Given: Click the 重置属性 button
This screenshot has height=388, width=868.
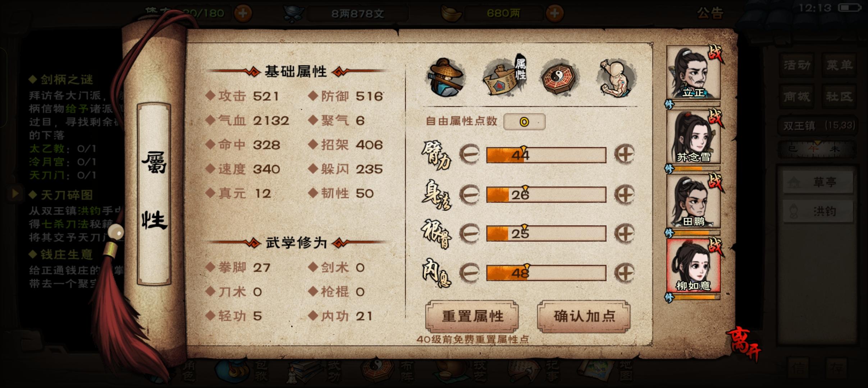Looking at the screenshot, I should pos(472,316).
